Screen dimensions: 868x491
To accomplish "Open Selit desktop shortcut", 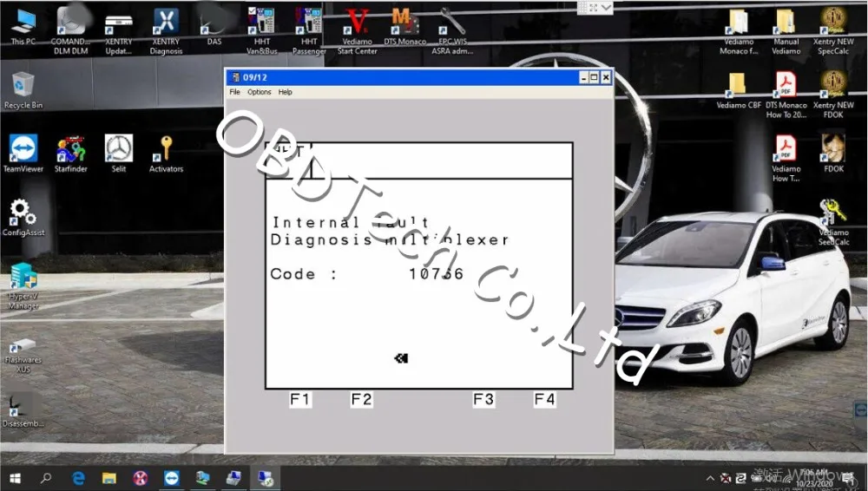I will pyautogui.click(x=118, y=154).
